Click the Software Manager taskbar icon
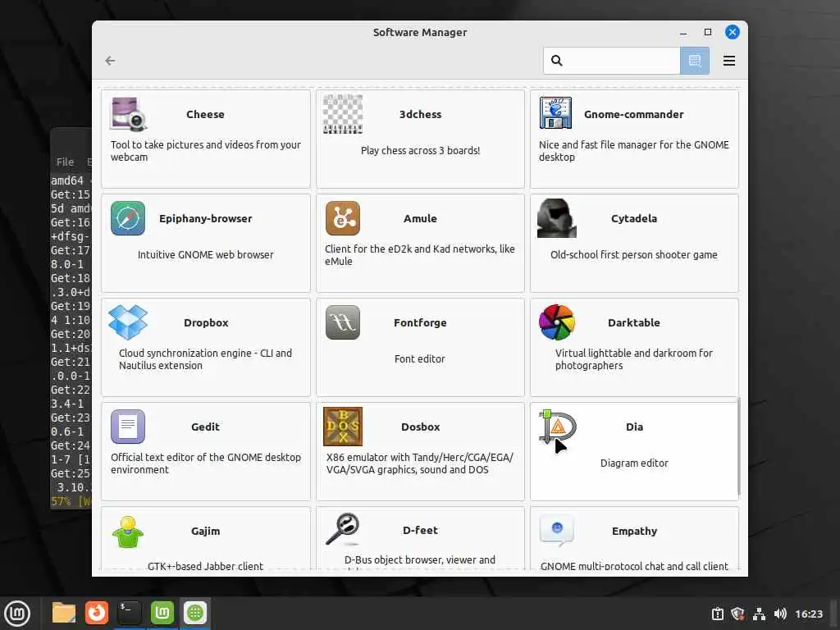This screenshot has width=840, height=630. coord(195,613)
